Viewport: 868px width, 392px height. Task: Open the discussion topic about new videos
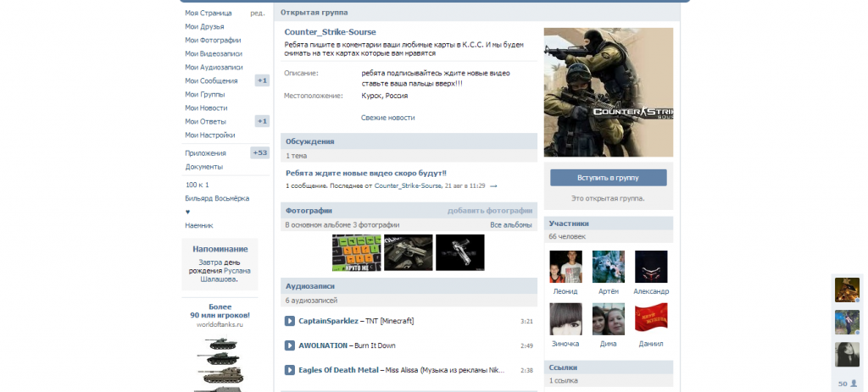pyautogui.click(x=365, y=173)
